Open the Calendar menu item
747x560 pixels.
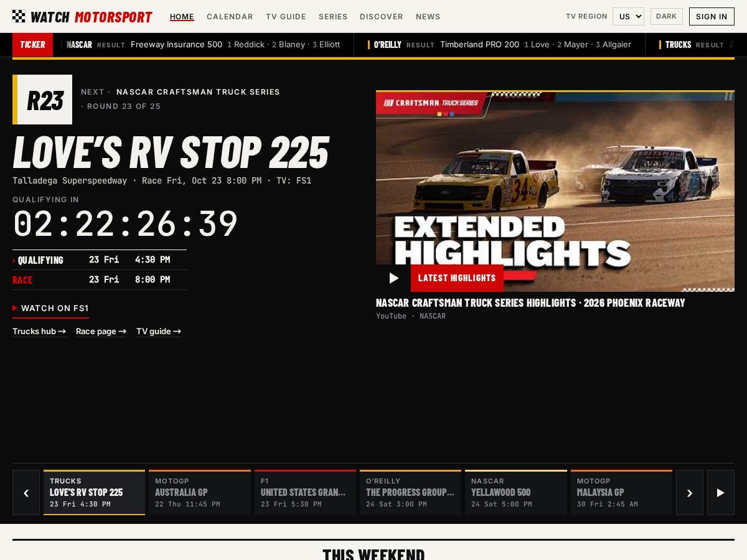pyautogui.click(x=230, y=17)
